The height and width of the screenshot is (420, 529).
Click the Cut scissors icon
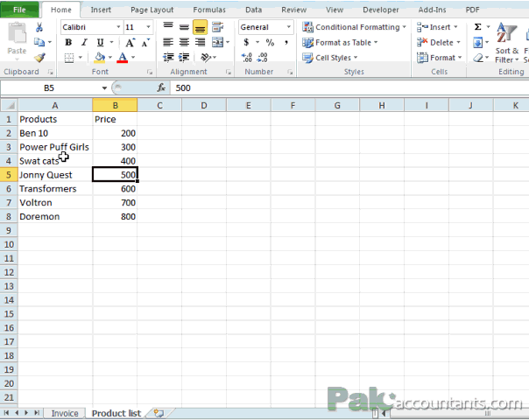(x=39, y=27)
